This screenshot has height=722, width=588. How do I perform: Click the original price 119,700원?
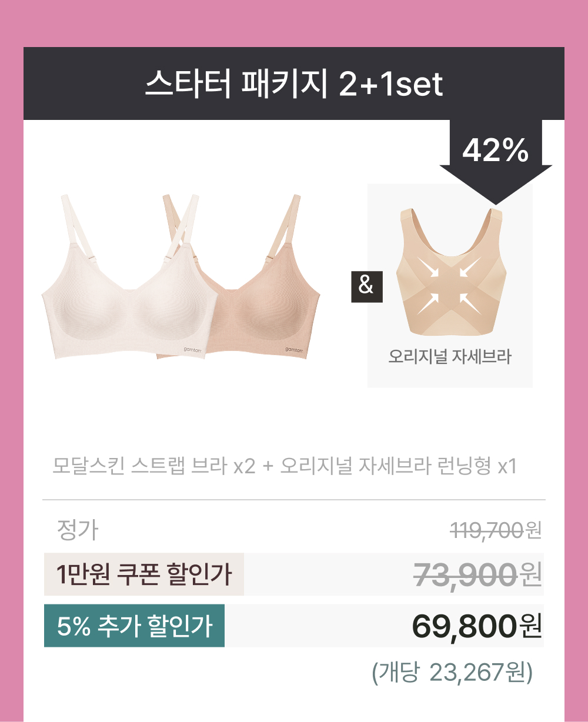[496, 530]
